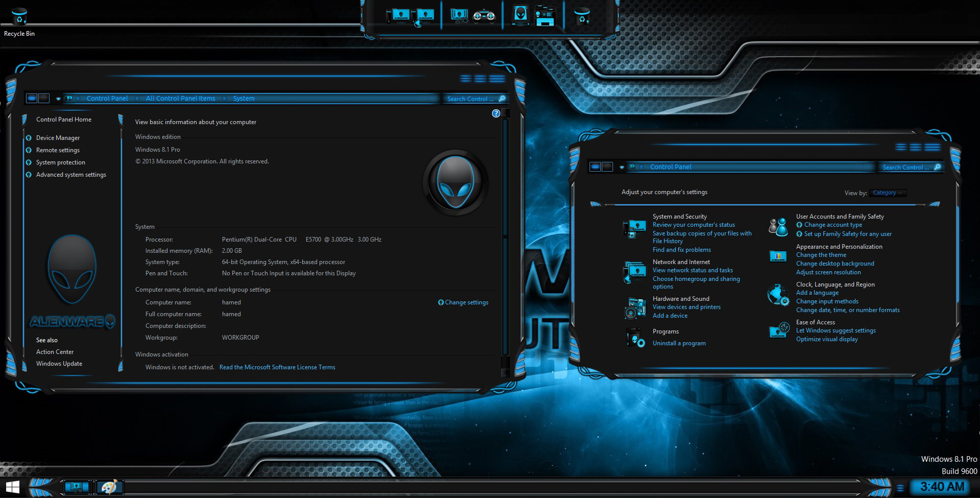980x498 pixels.
Task: Open Advanced system settings
Action: click(71, 175)
